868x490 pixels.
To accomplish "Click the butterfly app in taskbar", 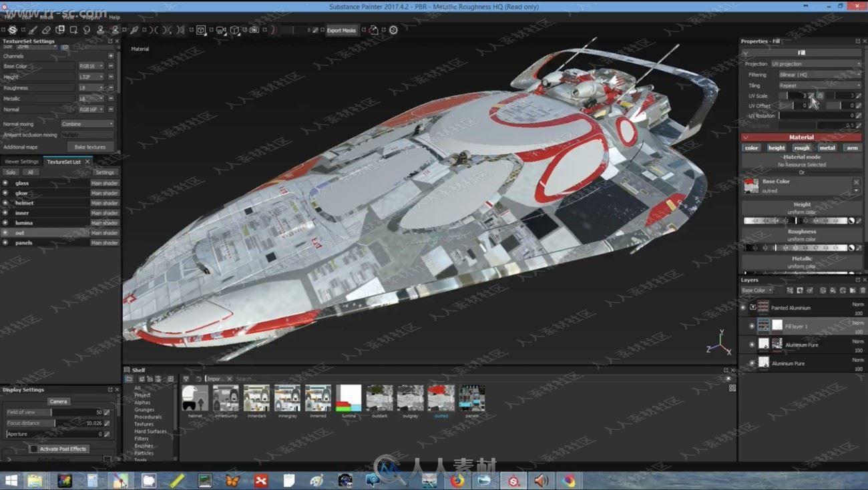I will tap(232, 480).
